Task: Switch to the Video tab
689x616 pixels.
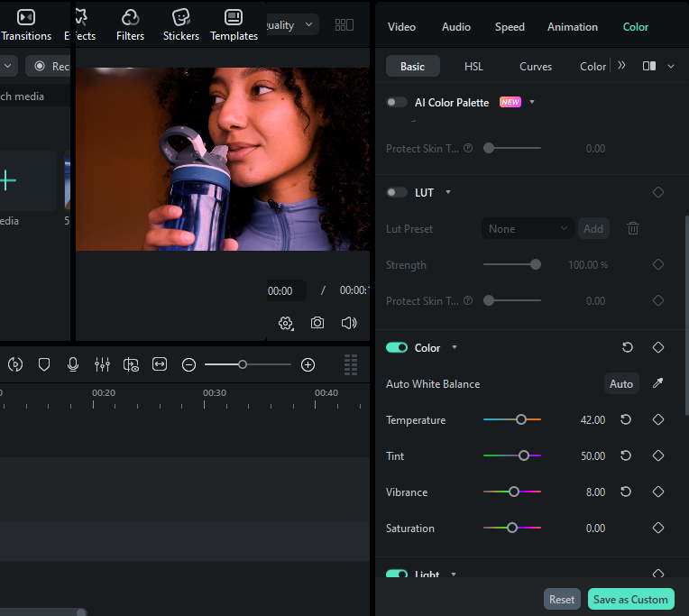Action: [401, 27]
